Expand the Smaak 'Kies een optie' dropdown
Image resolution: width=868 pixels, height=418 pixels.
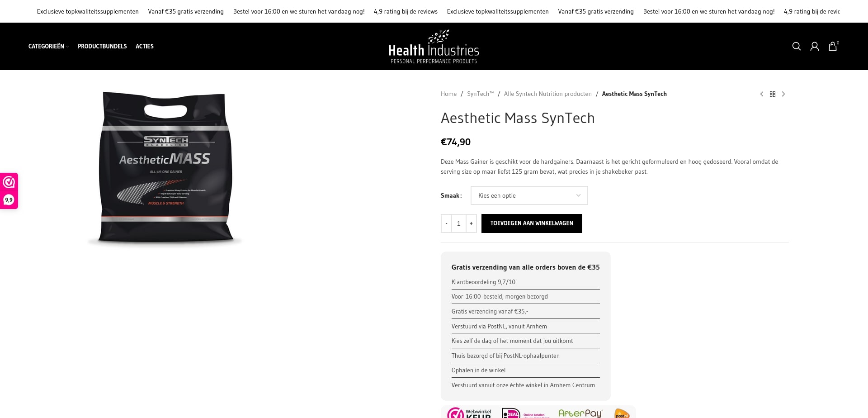point(529,195)
